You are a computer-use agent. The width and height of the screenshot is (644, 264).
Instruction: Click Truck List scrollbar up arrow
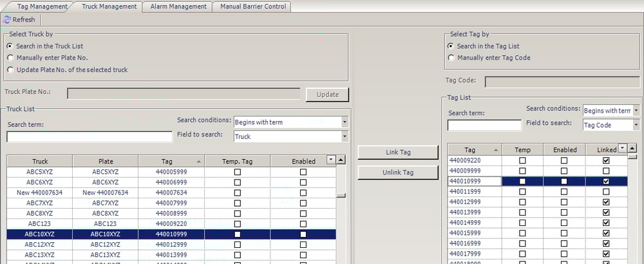coord(341,159)
